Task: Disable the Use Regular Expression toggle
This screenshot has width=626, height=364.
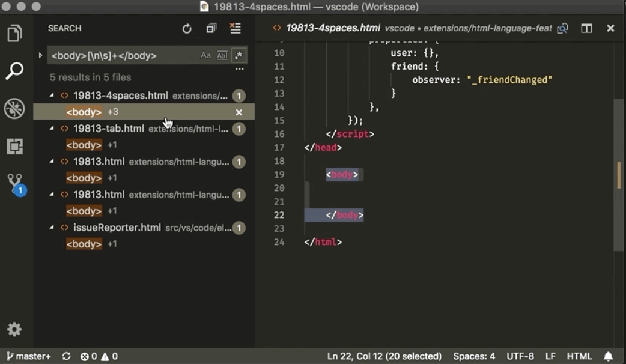Action: point(239,55)
